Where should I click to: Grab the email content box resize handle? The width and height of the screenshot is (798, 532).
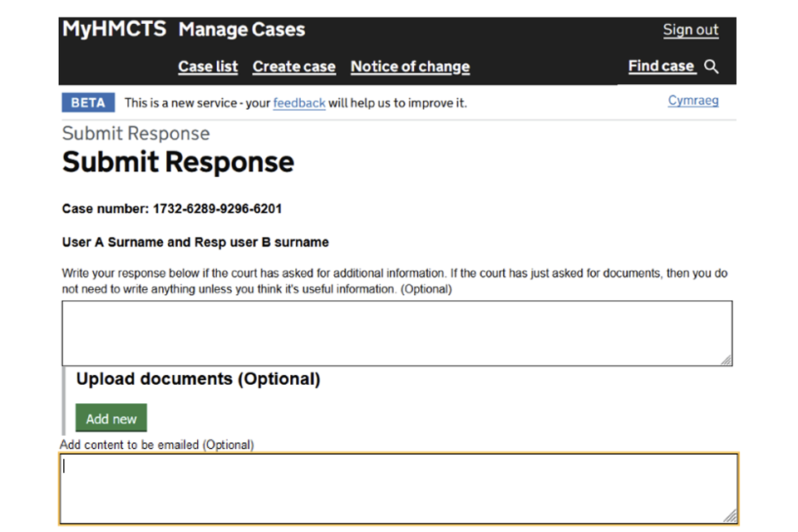point(731,517)
